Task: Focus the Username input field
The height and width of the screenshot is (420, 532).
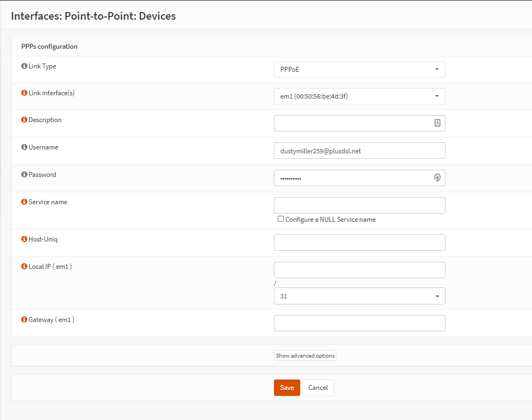Action: coord(359,151)
